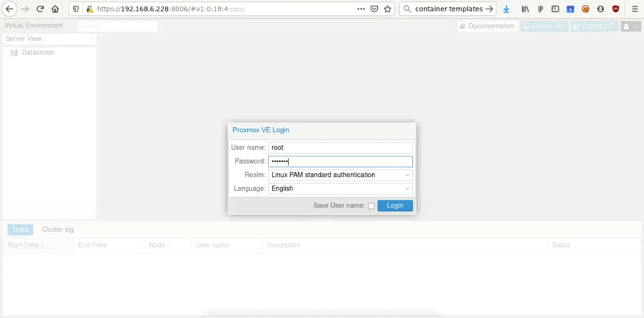
Task: Click the Datacenter server icon
Action: [14, 52]
